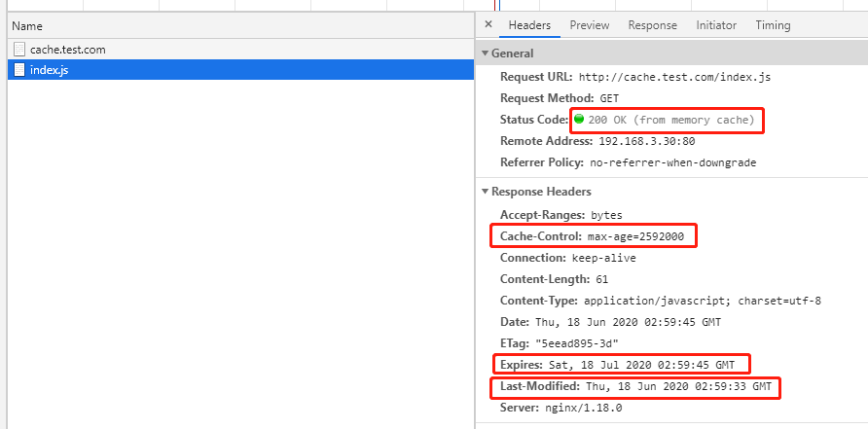Click the Content-Length 61 value

(x=601, y=279)
